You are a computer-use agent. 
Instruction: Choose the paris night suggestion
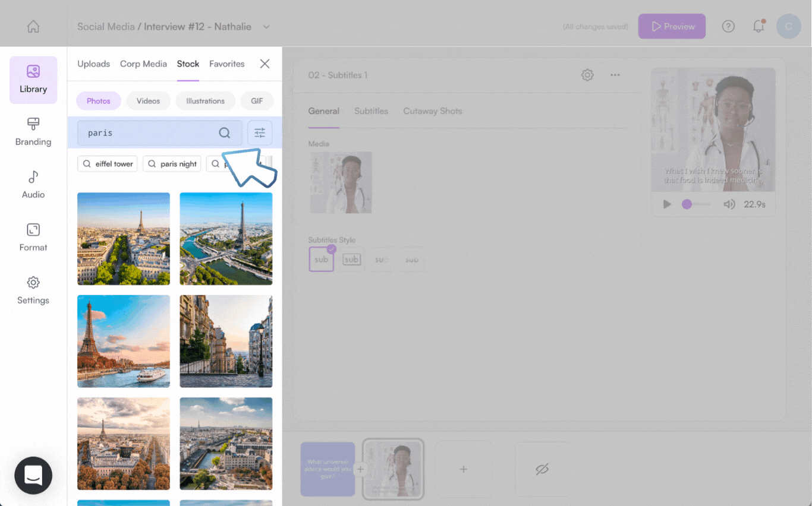pos(172,164)
